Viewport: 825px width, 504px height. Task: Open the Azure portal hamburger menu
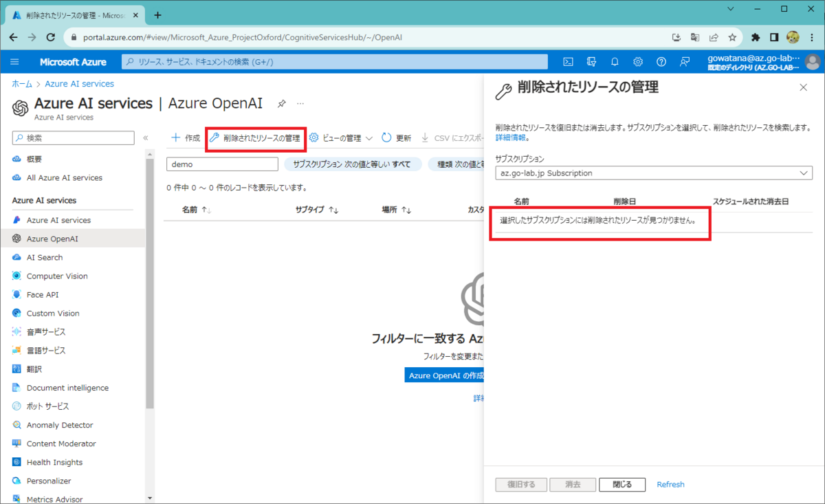(x=15, y=62)
